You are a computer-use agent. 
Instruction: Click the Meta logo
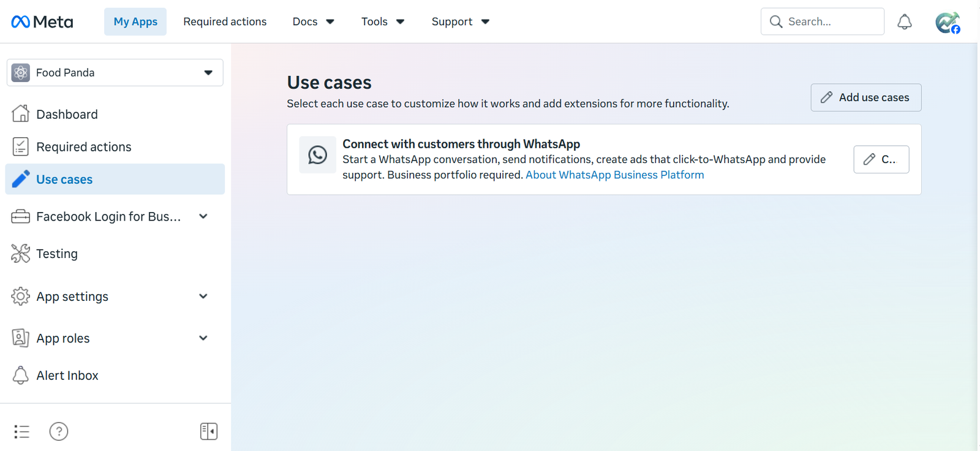[x=42, y=22]
